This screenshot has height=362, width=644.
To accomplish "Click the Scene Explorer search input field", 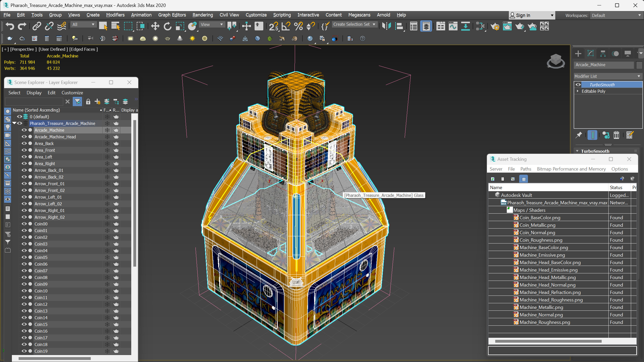I will (x=34, y=102).
